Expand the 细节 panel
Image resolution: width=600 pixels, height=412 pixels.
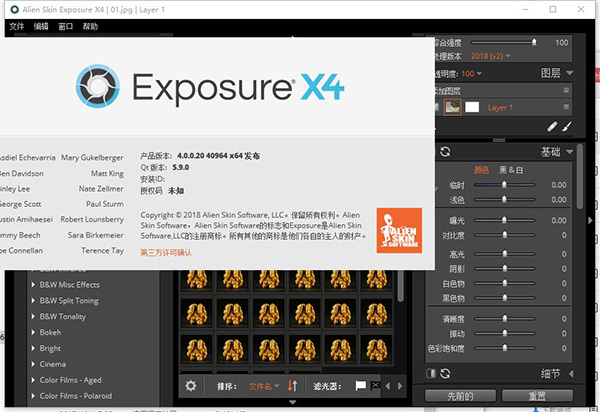pos(571,373)
